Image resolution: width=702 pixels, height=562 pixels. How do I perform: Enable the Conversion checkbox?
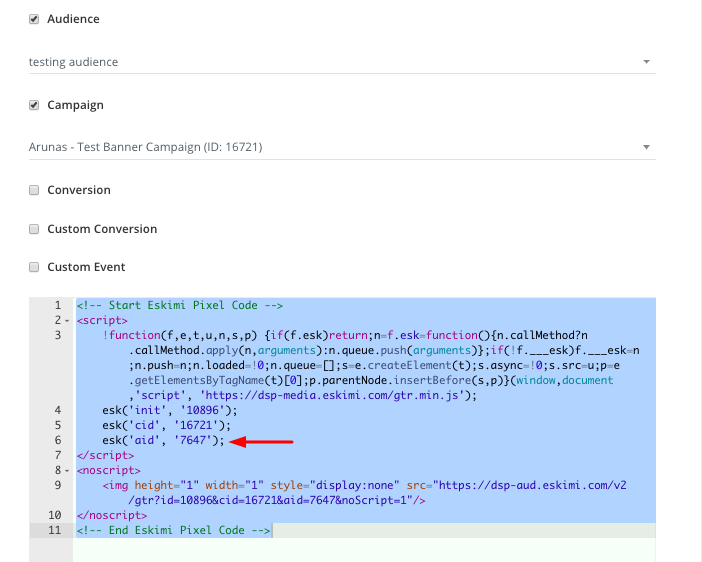click(34, 190)
